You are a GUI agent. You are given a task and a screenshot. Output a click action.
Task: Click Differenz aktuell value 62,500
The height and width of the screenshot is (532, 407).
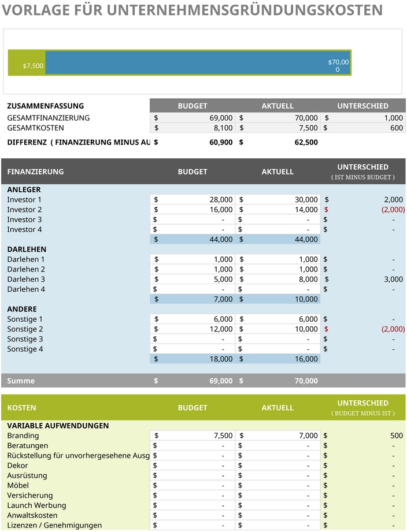(x=306, y=142)
